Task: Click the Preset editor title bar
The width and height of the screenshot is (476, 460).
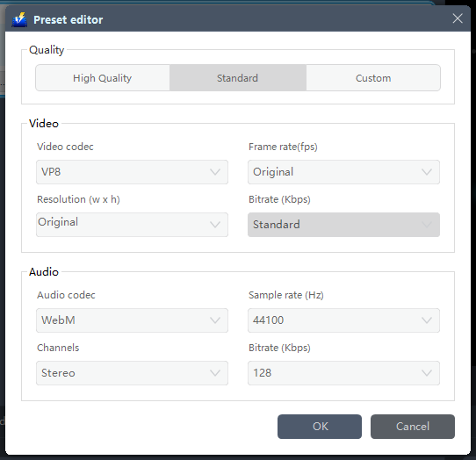Action: click(238, 18)
